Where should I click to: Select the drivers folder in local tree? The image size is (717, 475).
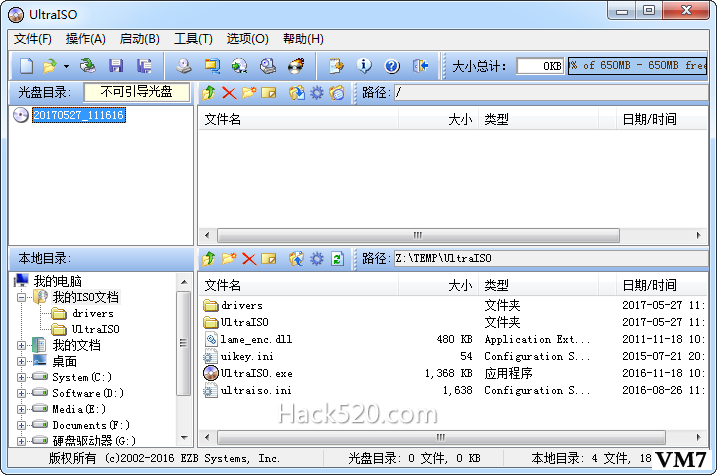(x=93, y=314)
